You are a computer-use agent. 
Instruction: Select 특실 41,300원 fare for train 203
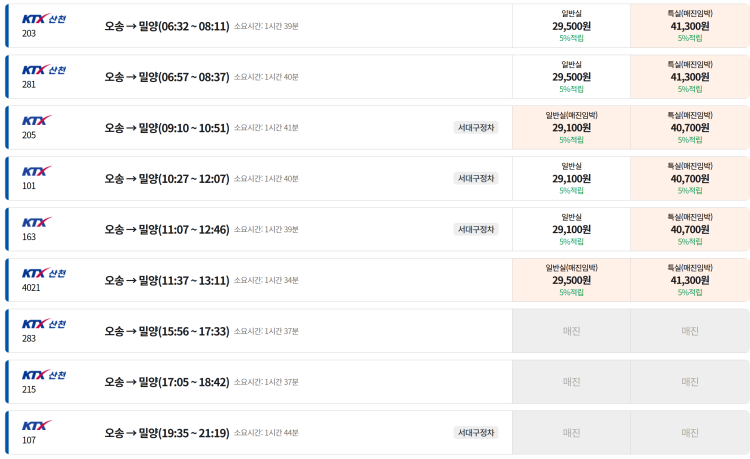coord(690,26)
